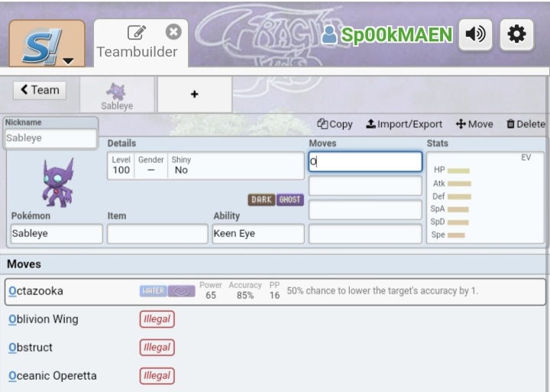
Task: Click the Illegal tag for Obstruct
Action: (x=157, y=348)
